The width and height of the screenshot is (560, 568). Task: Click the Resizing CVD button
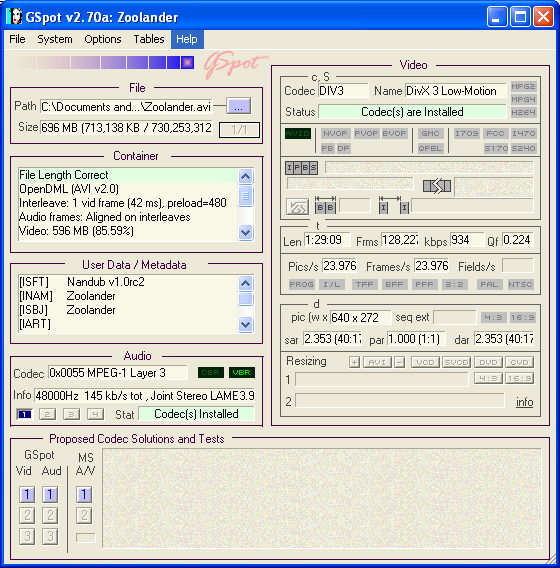[x=519, y=362]
